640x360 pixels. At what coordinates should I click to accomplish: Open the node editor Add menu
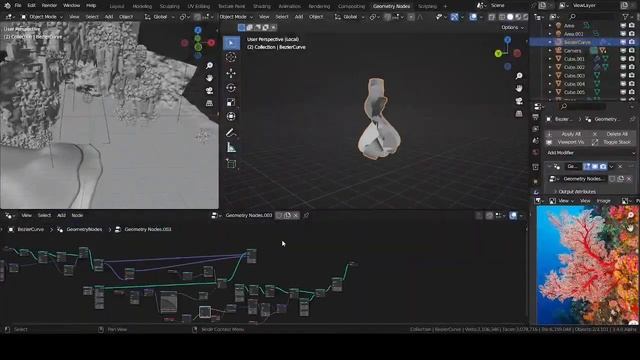(61, 215)
